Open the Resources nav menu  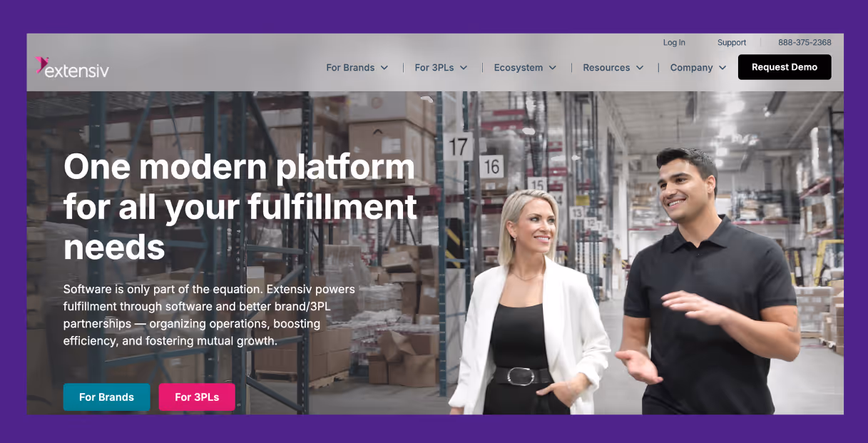pos(613,68)
